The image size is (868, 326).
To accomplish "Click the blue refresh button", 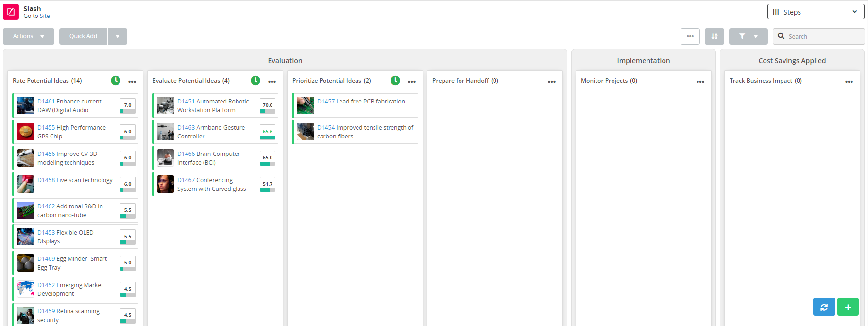I will pyautogui.click(x=824, y=307).
